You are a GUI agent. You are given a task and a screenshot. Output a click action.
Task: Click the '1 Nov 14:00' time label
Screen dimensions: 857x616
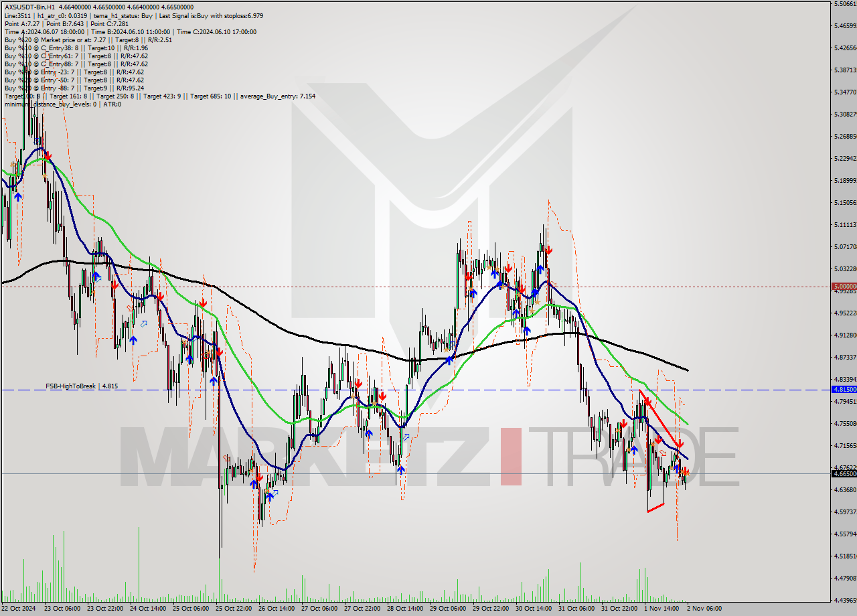pos(660,609)
